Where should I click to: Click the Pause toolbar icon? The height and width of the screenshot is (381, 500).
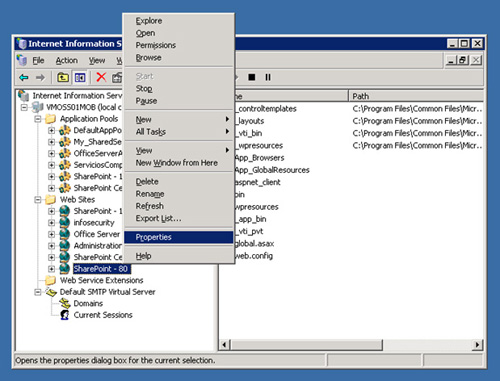pyautogui.click(x=268, y=77)
